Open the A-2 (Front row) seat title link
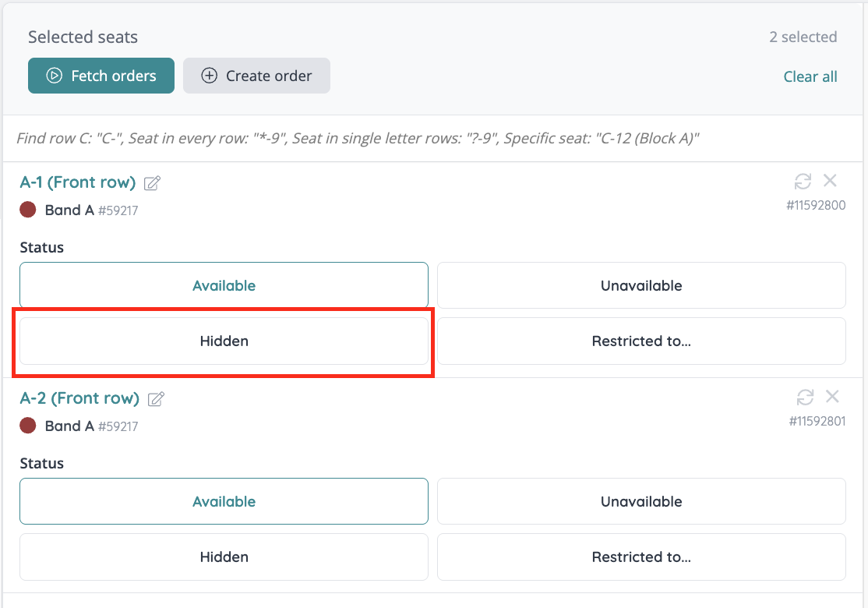 click(79, 398)
